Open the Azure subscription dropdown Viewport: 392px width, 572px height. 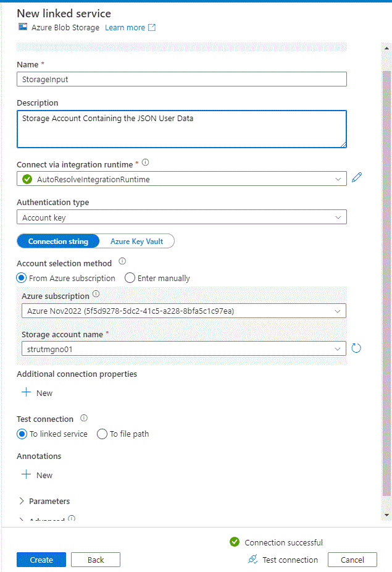[x=184, y=311]
